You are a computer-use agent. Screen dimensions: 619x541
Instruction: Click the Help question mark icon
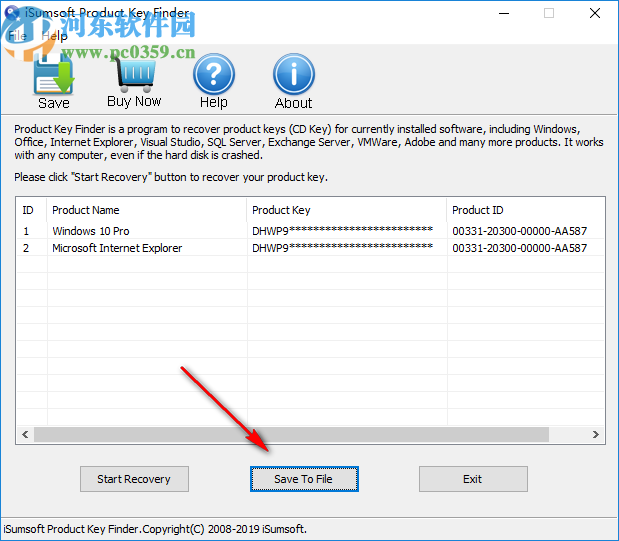coord(214,74)
